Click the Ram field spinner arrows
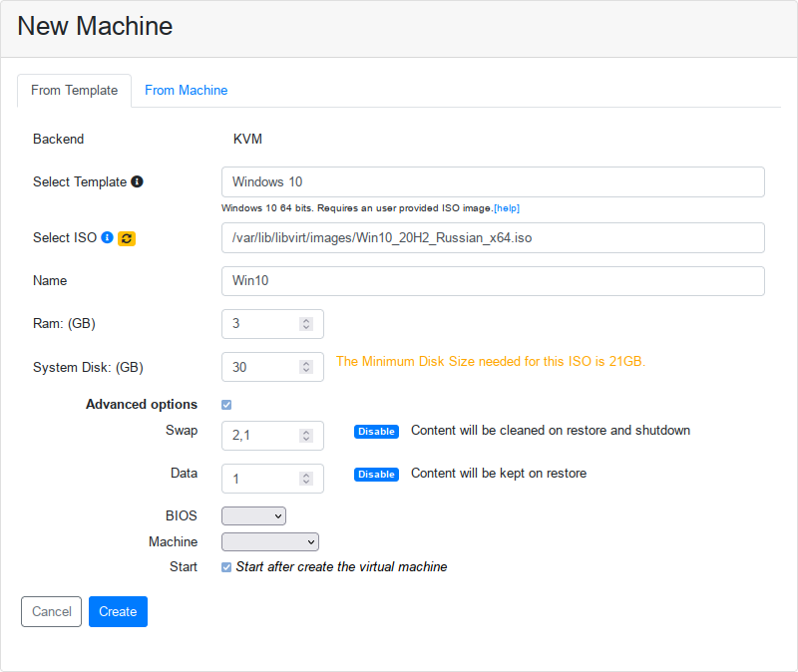 click(x=306, y=324)
